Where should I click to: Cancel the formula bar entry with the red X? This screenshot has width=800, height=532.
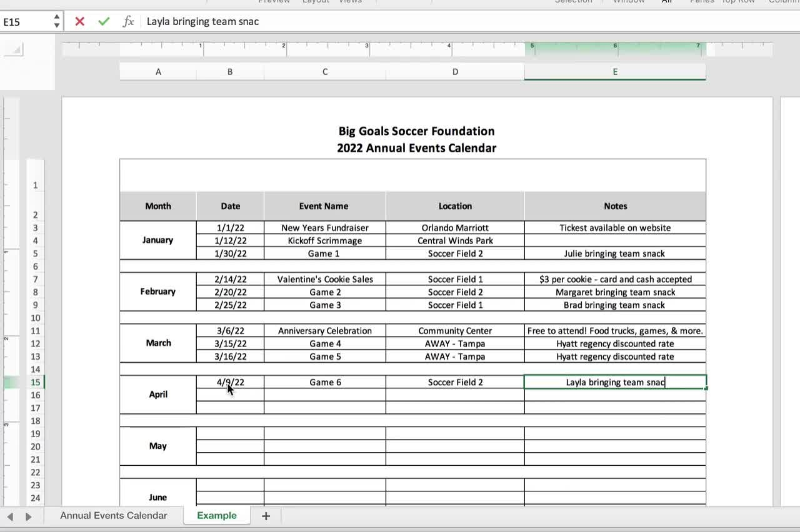[79, 21]
